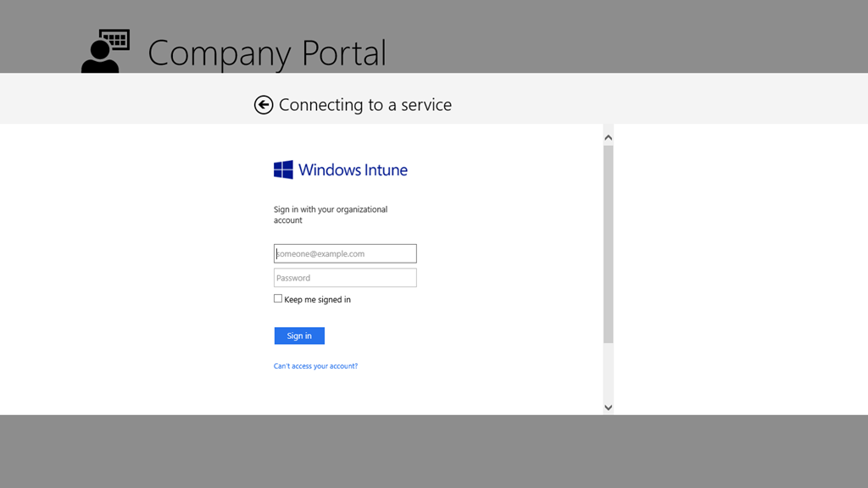Click the gray band below the sign-in pane
This screenshot has width=868, height=488.
pos(434,451)
